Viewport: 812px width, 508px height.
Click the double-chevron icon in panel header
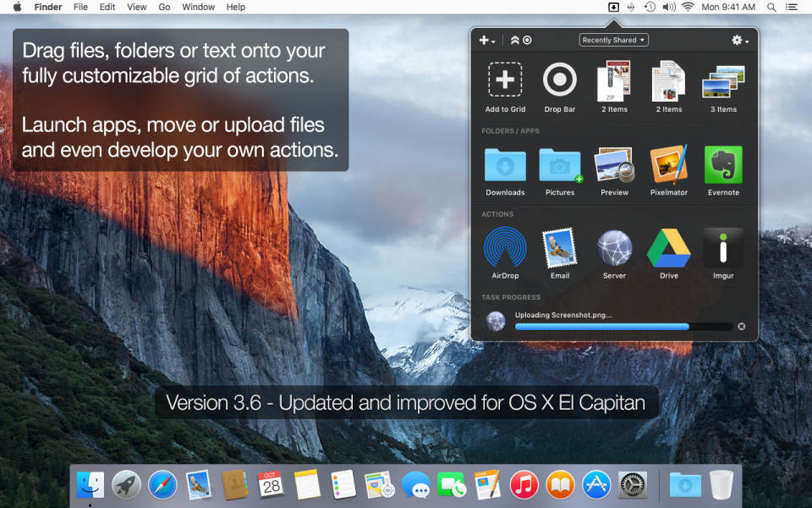[x=515, y=40]
